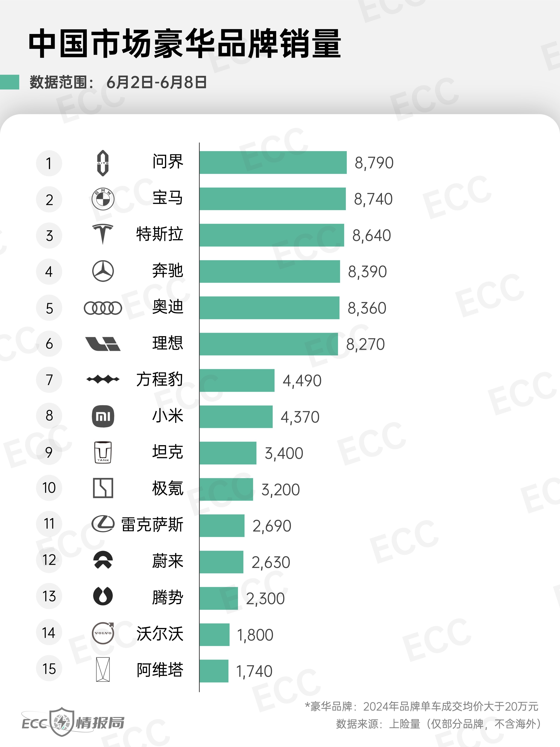Click the 8,740 sales value
560x747 pixels.
373,199
